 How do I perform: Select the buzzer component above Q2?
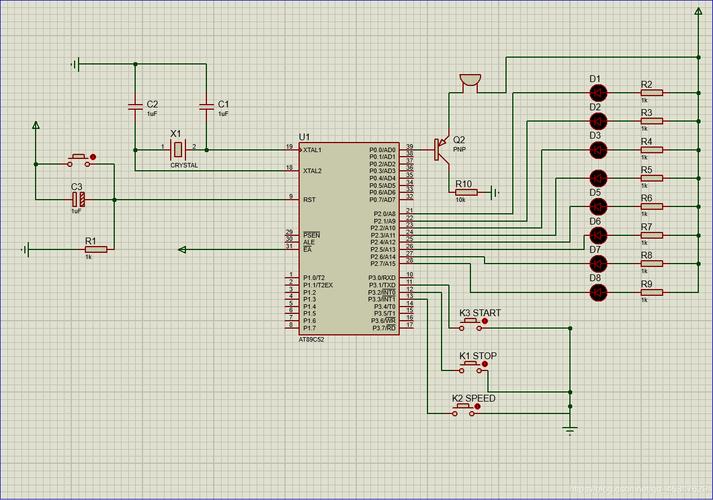(468, 82)
